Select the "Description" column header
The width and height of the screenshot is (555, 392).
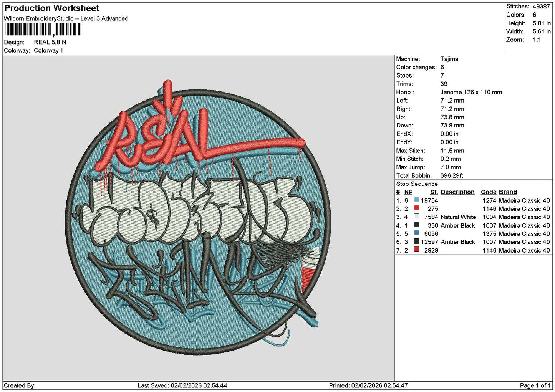457,192
